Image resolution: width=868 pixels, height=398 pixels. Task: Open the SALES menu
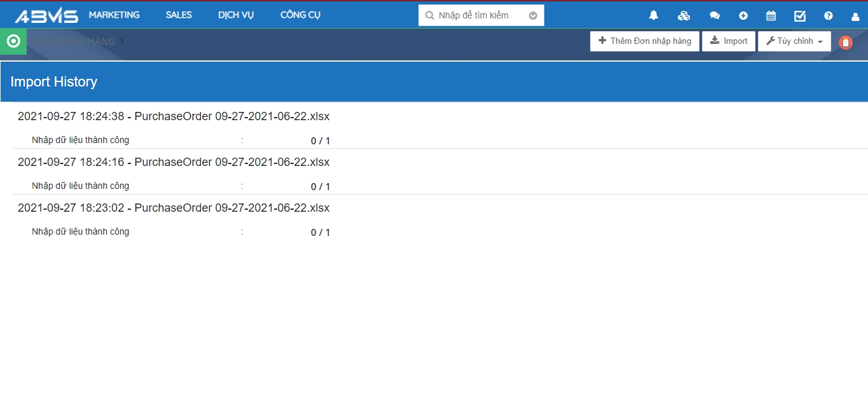(179, 15)
